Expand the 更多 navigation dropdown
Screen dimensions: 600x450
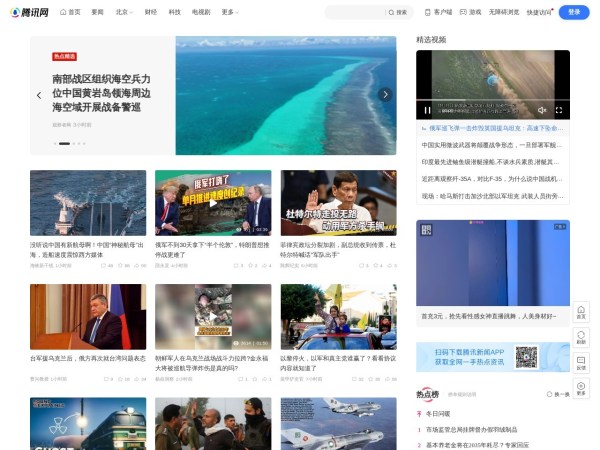tap(230, 12)
